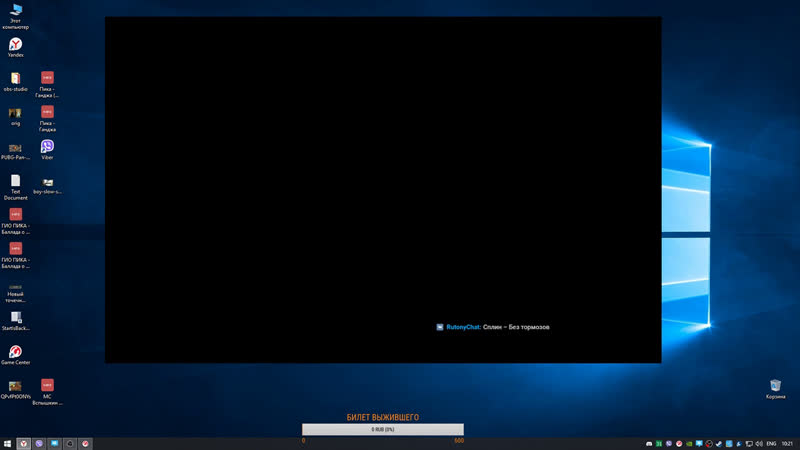Switch to Yandex browser in taskbar
800x450 pixels.
23,444
